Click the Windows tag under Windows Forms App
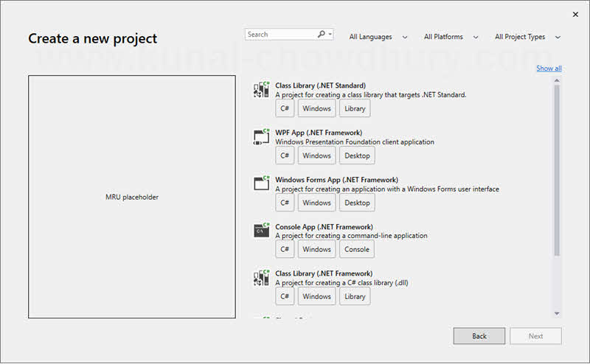Image resolution: width=590 pixels, height=364 pixels. click(316, 203)
